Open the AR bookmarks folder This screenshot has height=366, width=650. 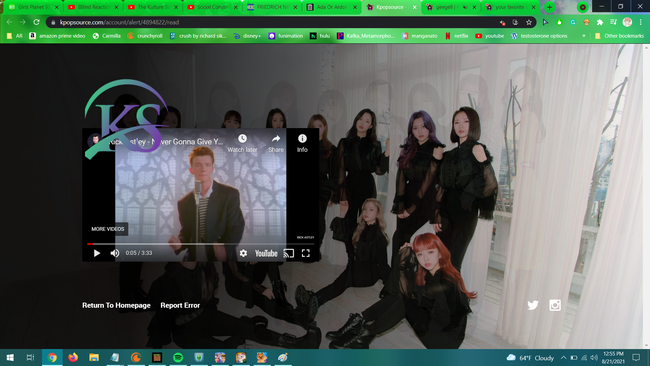[15, 36]
